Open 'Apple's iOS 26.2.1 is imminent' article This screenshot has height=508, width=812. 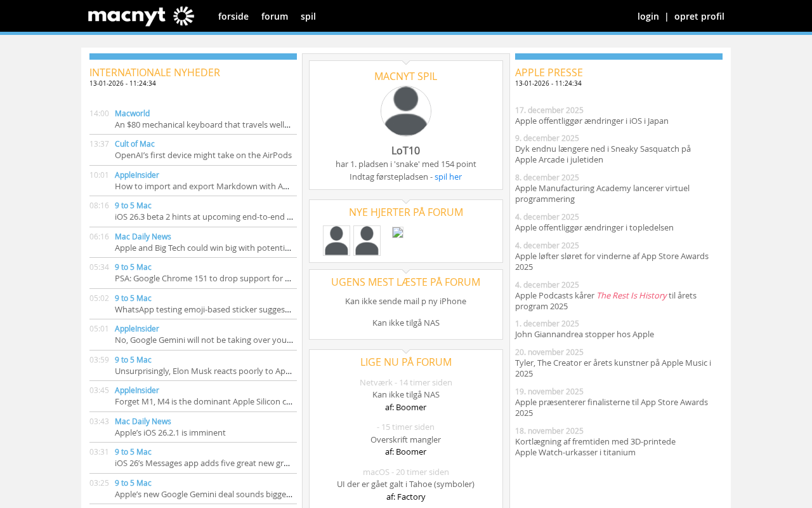pos(170,432)
